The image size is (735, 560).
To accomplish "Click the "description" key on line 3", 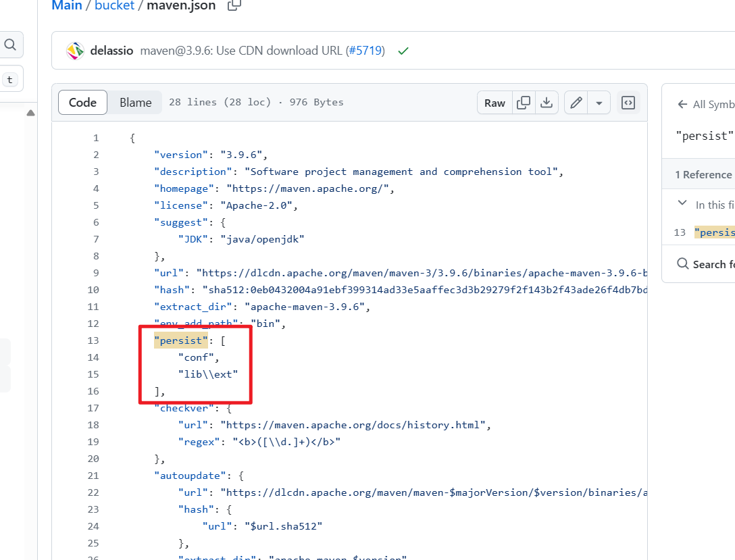I will click(193, 172).
